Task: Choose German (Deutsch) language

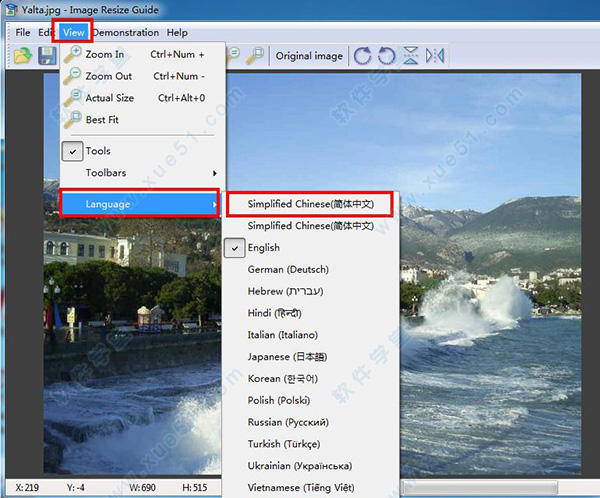Action: tap(311, 269)
